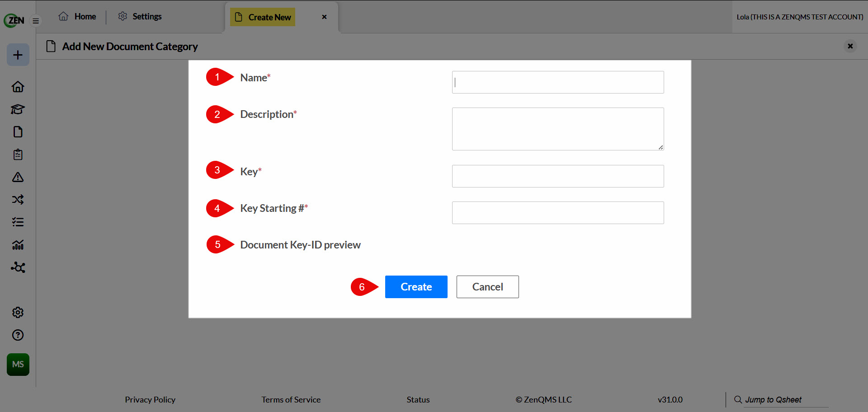Toggle the hamburger menu button
This screenshot has height=412, width=868.
pos(36,21)
